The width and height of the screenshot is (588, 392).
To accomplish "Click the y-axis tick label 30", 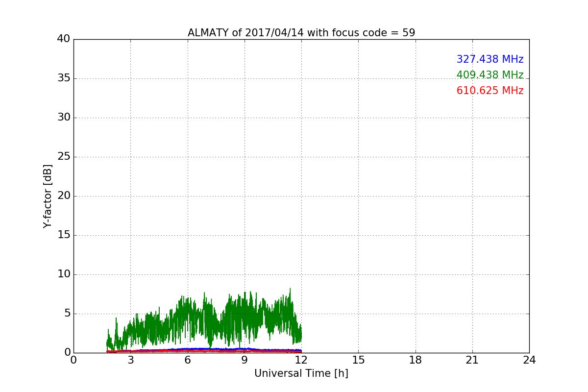I will point(64,118).
